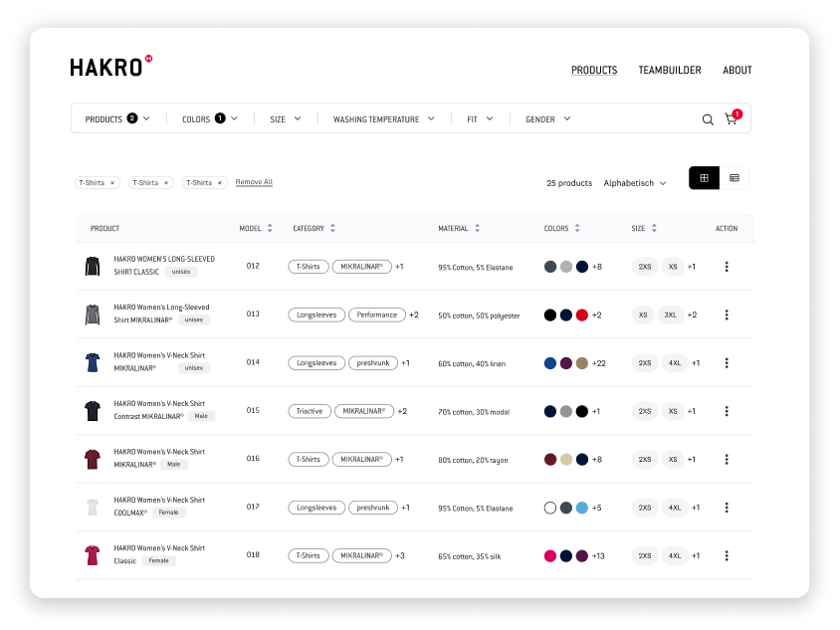This screenshot has width=840, height=630.
Task: Select the PRODUCTS navigation item
Action: click(594, 70)
